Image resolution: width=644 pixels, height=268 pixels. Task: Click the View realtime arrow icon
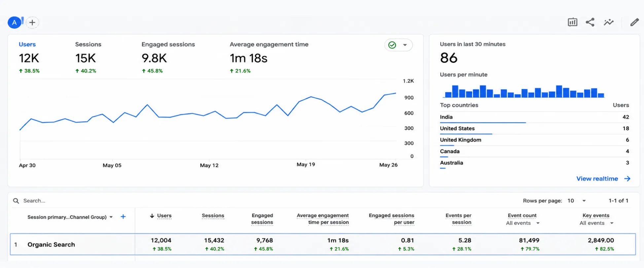[x=627, y=179]
